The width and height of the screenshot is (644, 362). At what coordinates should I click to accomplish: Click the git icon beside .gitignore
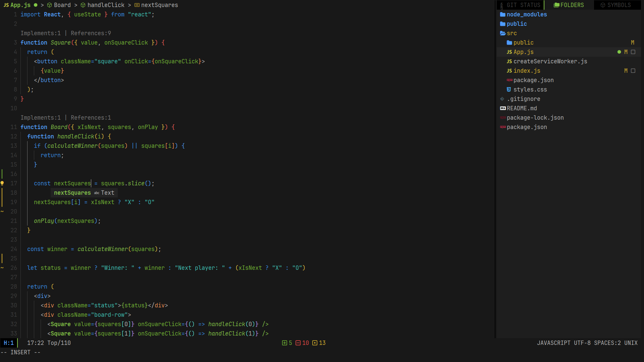(502, 99)
